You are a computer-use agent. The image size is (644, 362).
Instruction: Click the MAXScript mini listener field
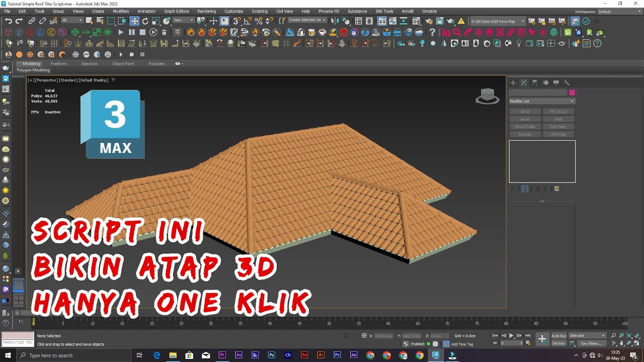coord(18,342)
